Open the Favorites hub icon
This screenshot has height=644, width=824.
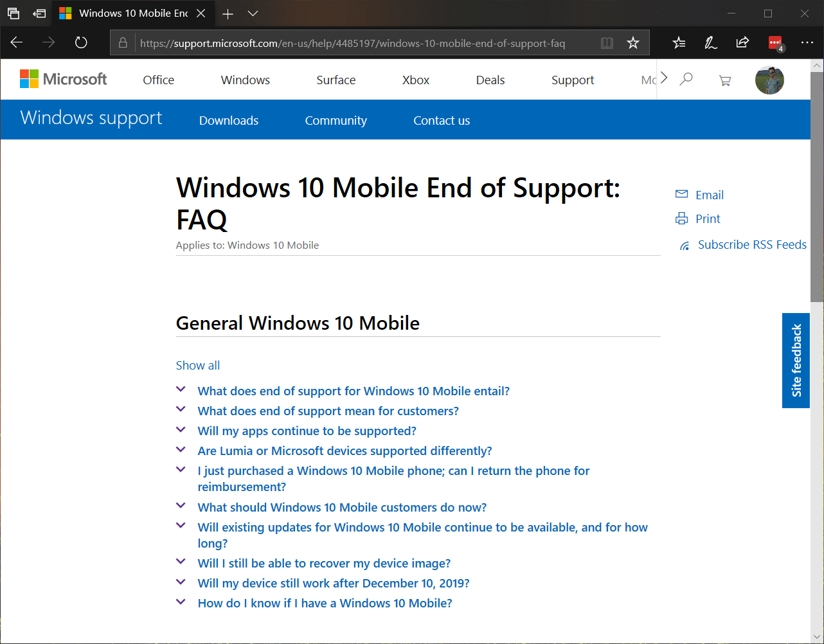(679, 42)
